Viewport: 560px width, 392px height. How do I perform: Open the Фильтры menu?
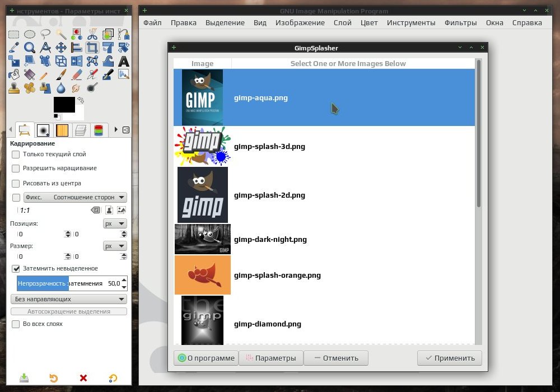(460, 23)
